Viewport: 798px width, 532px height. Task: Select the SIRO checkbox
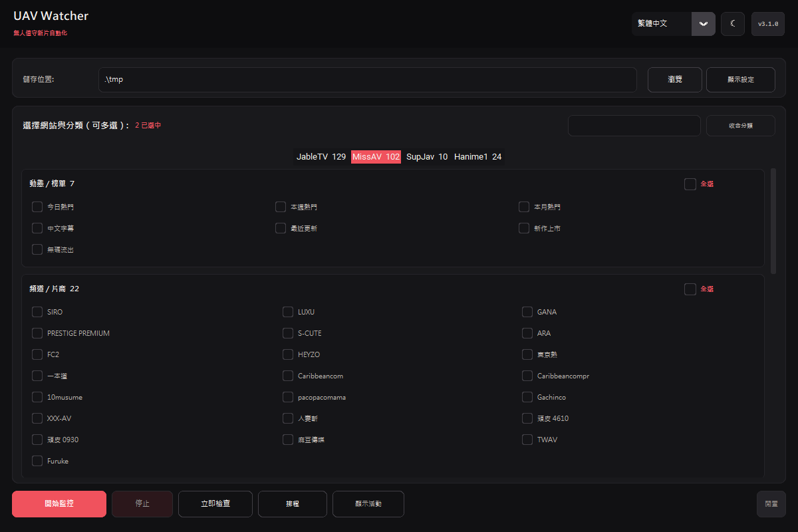(37, 312)
